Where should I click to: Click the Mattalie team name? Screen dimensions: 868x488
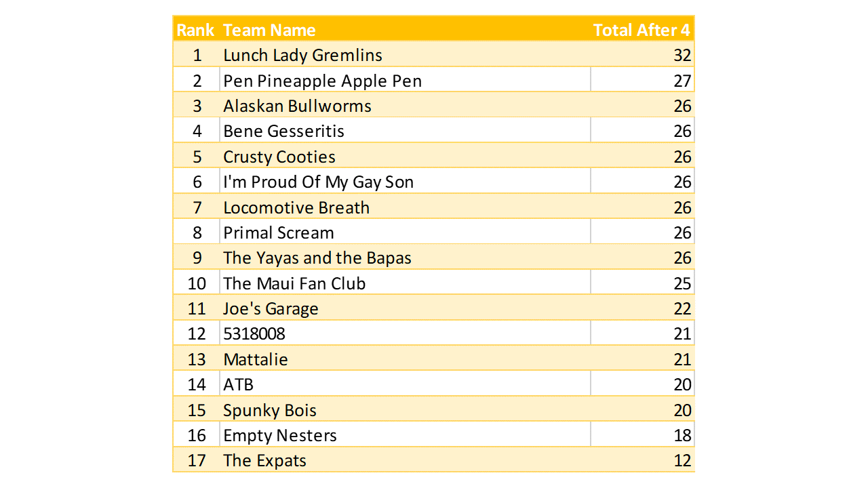tap(256, 359)
